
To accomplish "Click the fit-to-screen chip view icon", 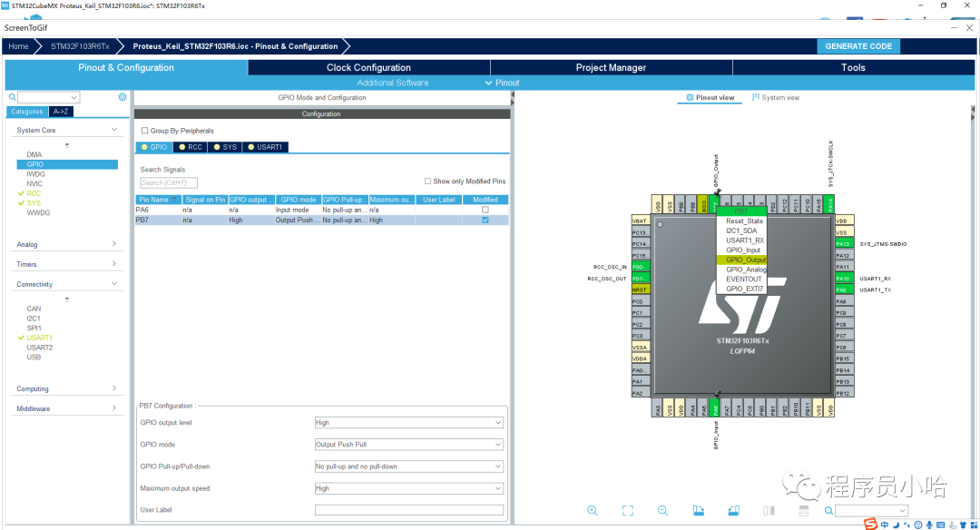I will [x=628, y=511].
